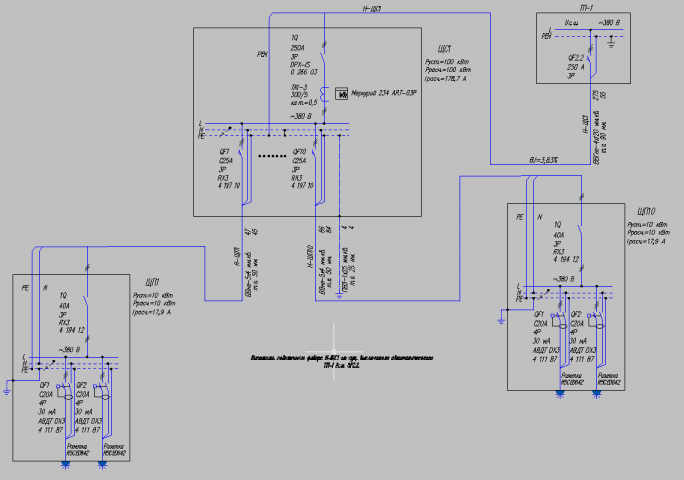Select the 1Q 40A switch symbol in ЩП10
The image size is (684, 480).
point(581,231)
